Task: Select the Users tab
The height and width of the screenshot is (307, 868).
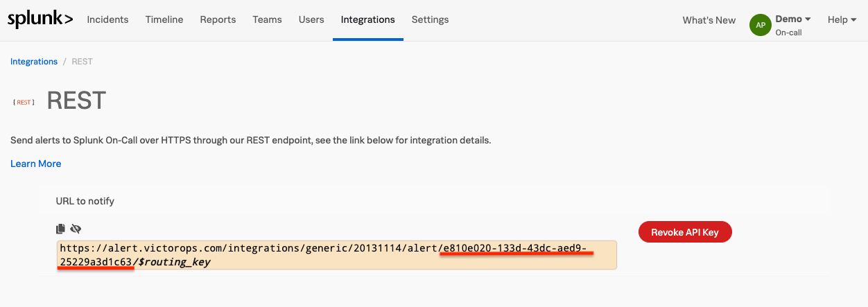Action: (311, 20)
